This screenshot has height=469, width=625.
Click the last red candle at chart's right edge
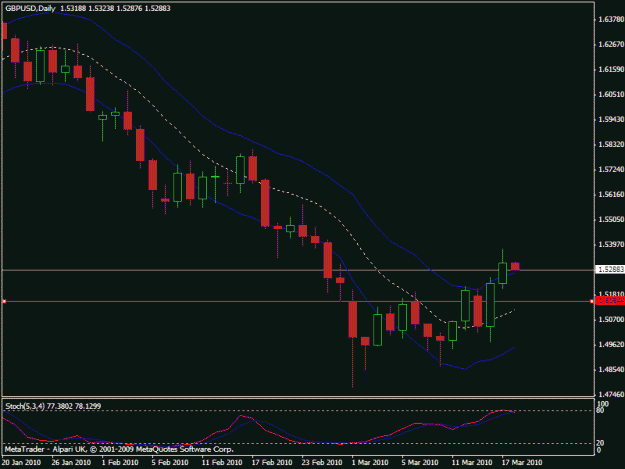point(515,266)
